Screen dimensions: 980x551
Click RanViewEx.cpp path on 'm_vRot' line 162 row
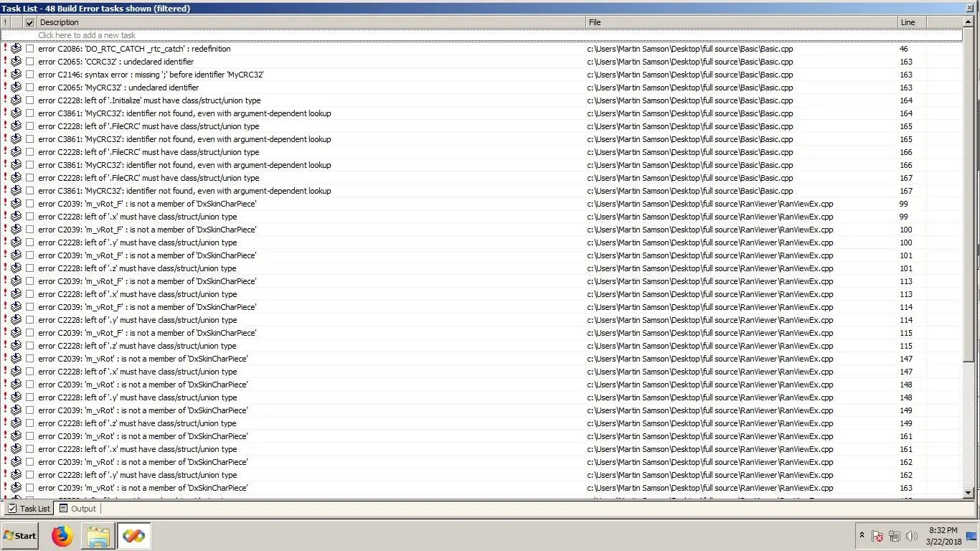pyautogui.click(x=710, y=462)
